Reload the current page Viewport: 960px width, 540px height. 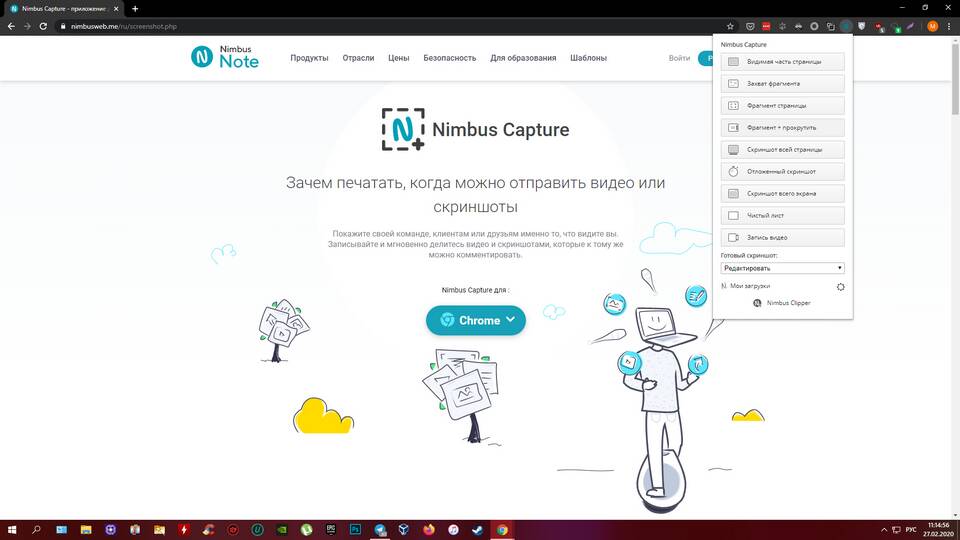(43, 26)
